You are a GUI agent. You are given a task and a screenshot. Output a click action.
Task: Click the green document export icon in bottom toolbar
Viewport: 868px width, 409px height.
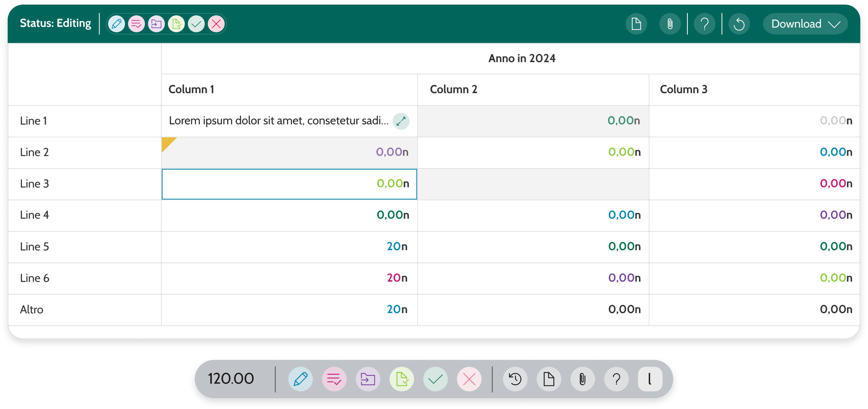pos(402,379)
